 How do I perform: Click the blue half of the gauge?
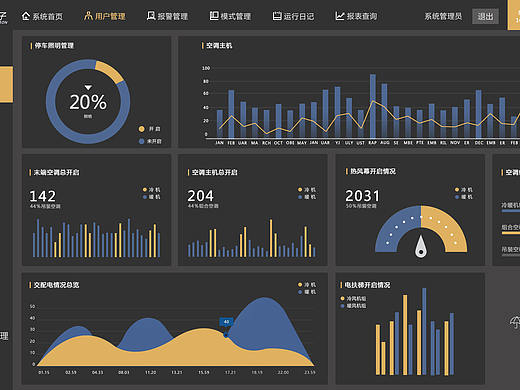395,228
